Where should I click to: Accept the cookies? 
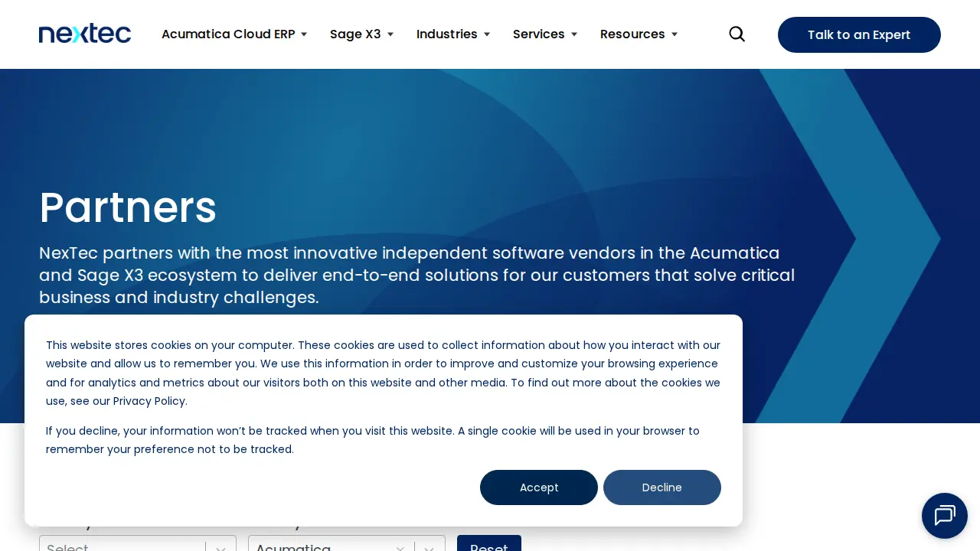pyautogui.click(x=539, y=487)
